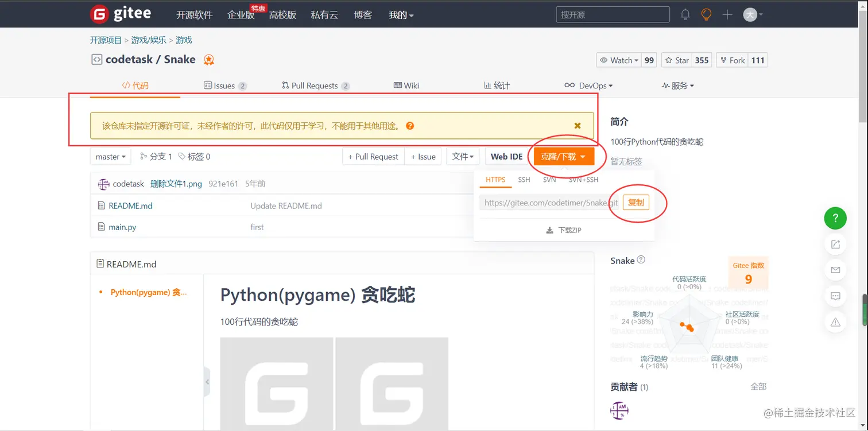Toggle the 克隆/下载 dropdown
This screenshot has height=431, width=868.
point(563,157)
